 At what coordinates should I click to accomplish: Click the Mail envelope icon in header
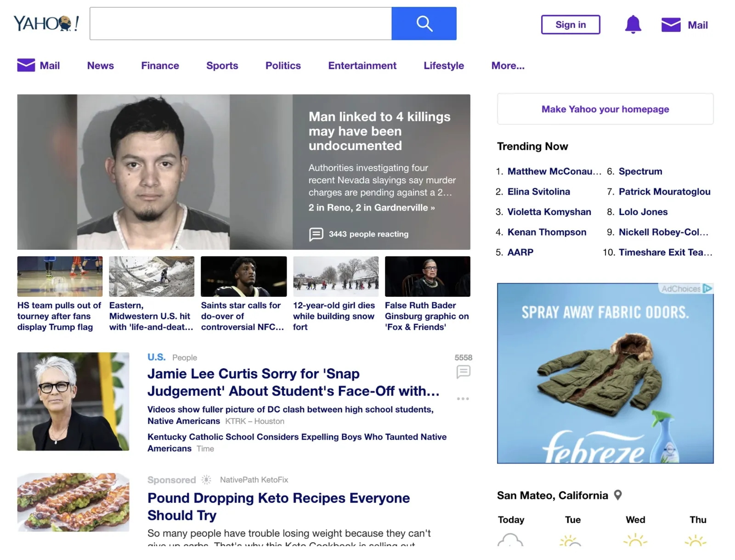click(x=671, y=25)
